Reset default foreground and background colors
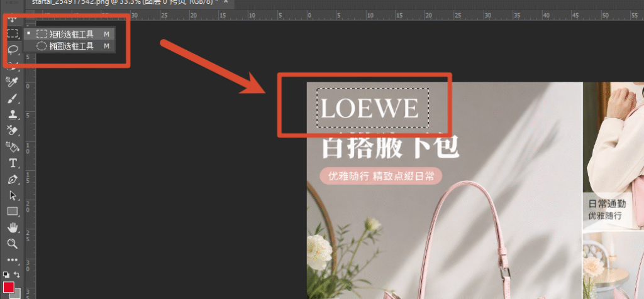This screenshot has height=299, width=644. click(6, 275)
